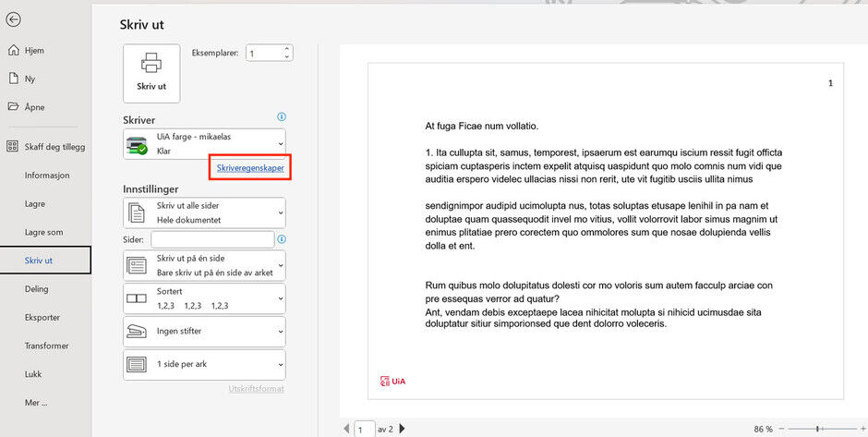
Task: Open the 1 side per ark dropdown
Action: [x=204, y=364]
